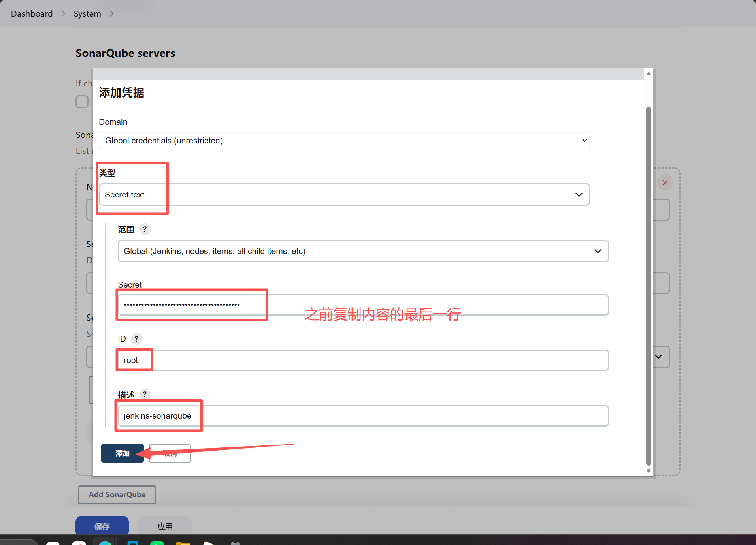Click the scrollbar up arrow in dialog
The image size is (756, 545).
coord(649,74)
